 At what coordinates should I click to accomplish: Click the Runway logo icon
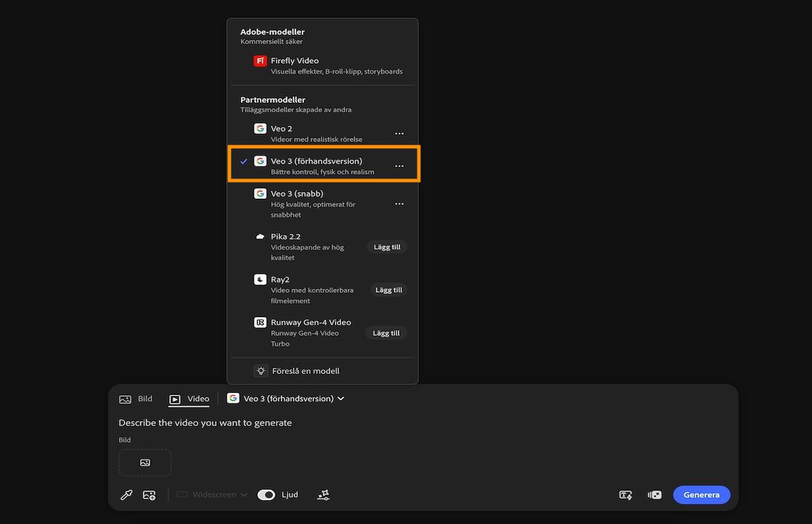coord(260,323)
